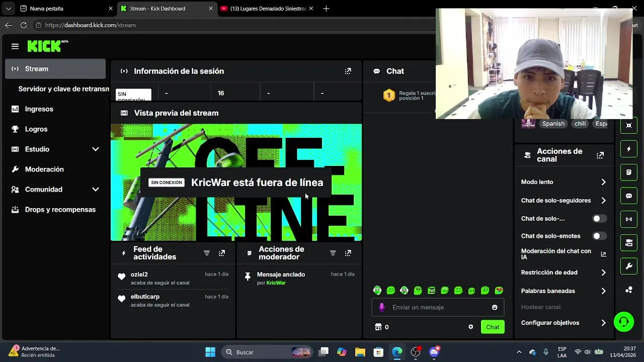Insert the first green emote in the chat row
644x362 pixels.
377,290
